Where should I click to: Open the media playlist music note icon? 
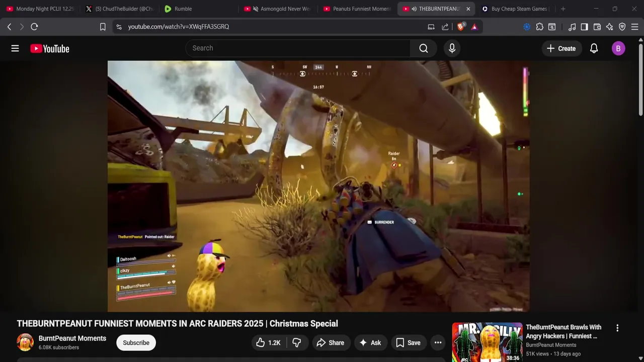pos(572,27)
